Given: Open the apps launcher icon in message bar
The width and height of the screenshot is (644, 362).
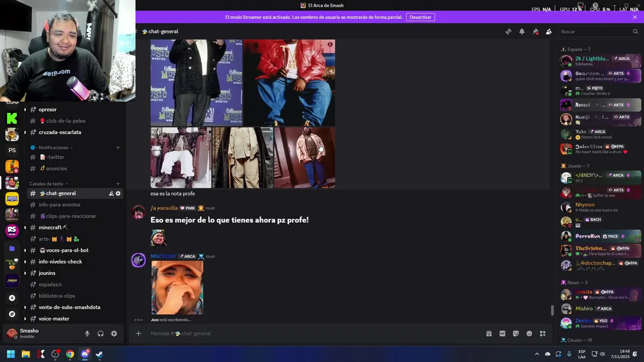Looking at the screenshot, I should [x=542, y=333].
